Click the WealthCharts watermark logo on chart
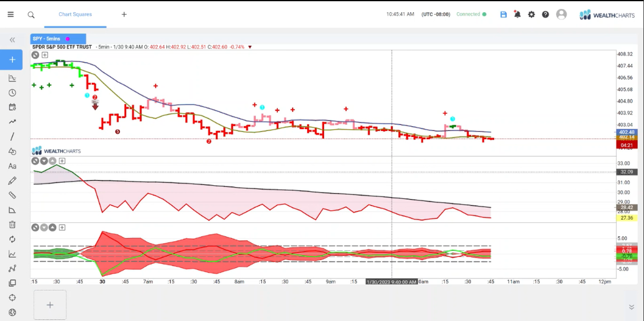The image size is (644, 321). tap(56, 151)
